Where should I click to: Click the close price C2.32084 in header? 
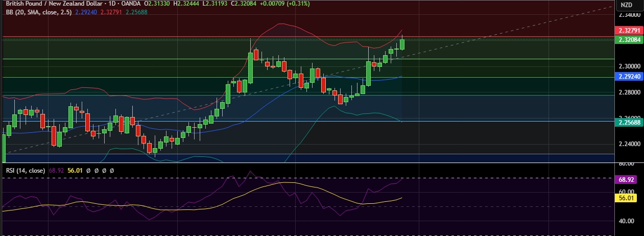(x=244, y=3)
